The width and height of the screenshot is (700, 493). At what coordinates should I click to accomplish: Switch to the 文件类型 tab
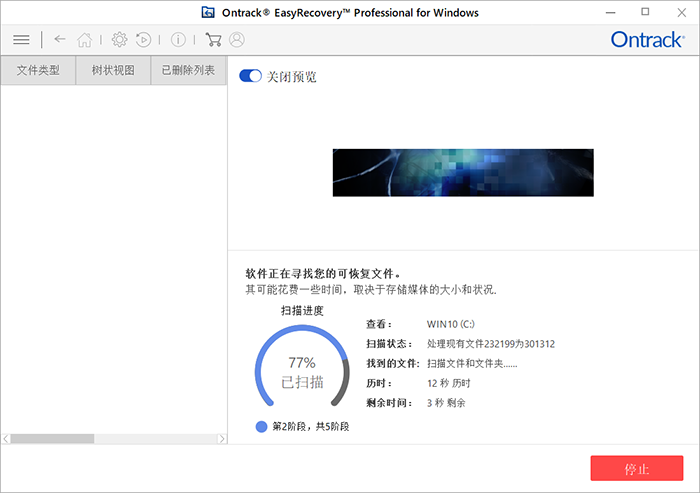point(38,70)
